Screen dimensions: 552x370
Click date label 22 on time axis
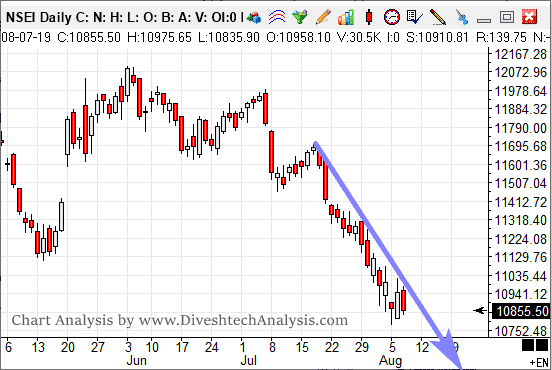click(332, 347)
